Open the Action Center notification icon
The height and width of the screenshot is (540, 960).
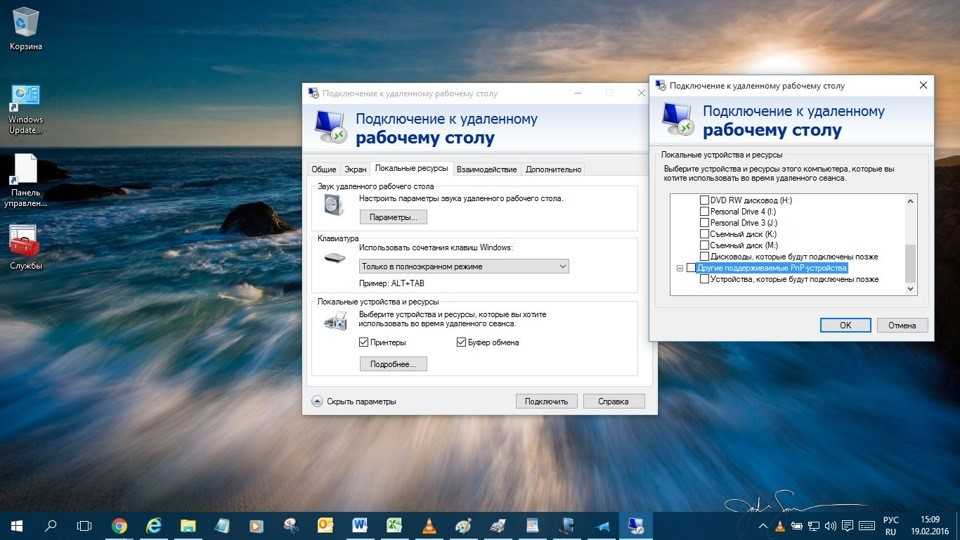[x=847, y=526]
